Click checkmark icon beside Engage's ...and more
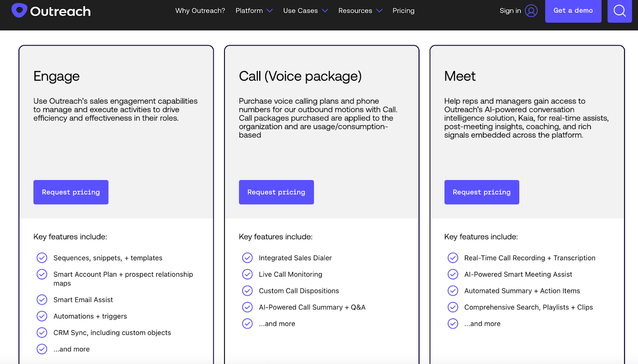Screen dimensions: 638x364 (x=42, y=349)
